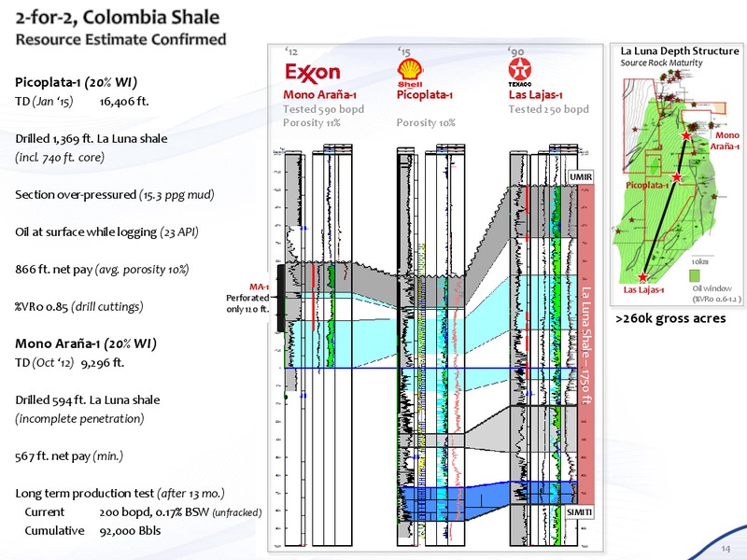
Task: Click '(incl. 740 ft. core)' note
Action: 60,158
